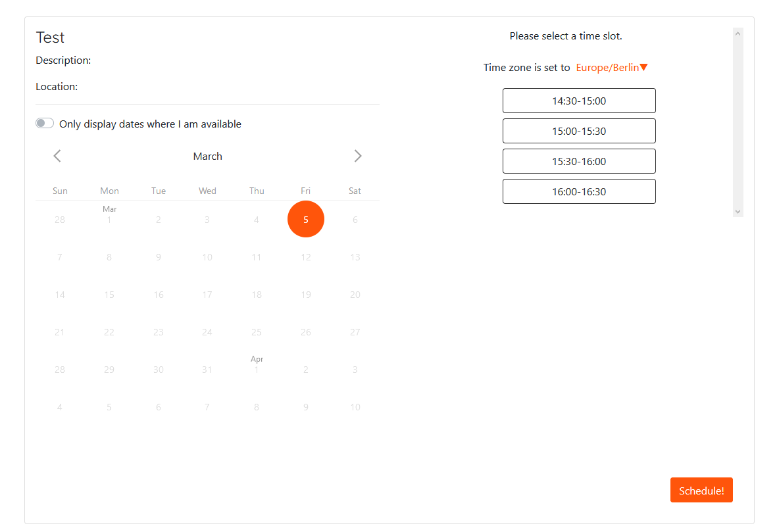Select March 28 in the last row
The width and height of the screenshot is (777, 532).
(59, 369)
